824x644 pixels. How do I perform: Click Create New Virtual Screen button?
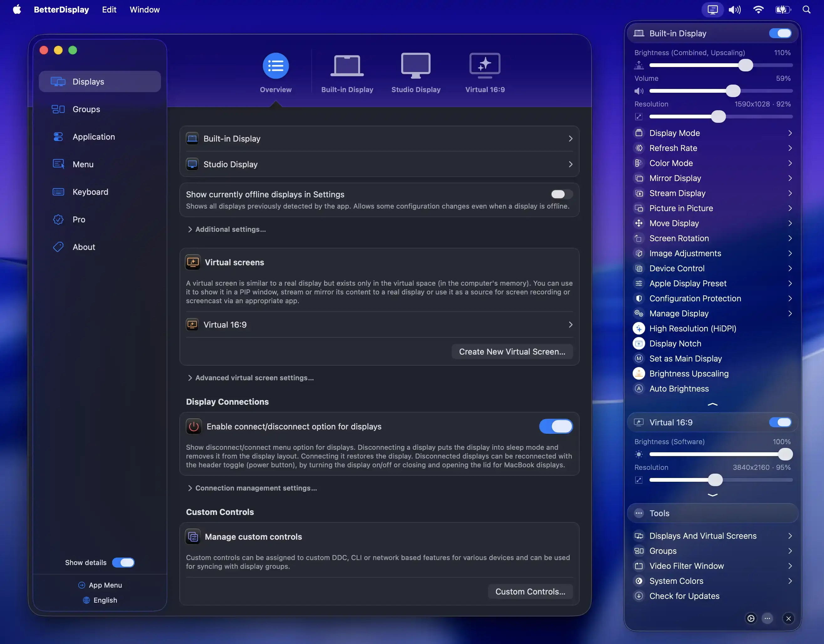pos(512,351)
